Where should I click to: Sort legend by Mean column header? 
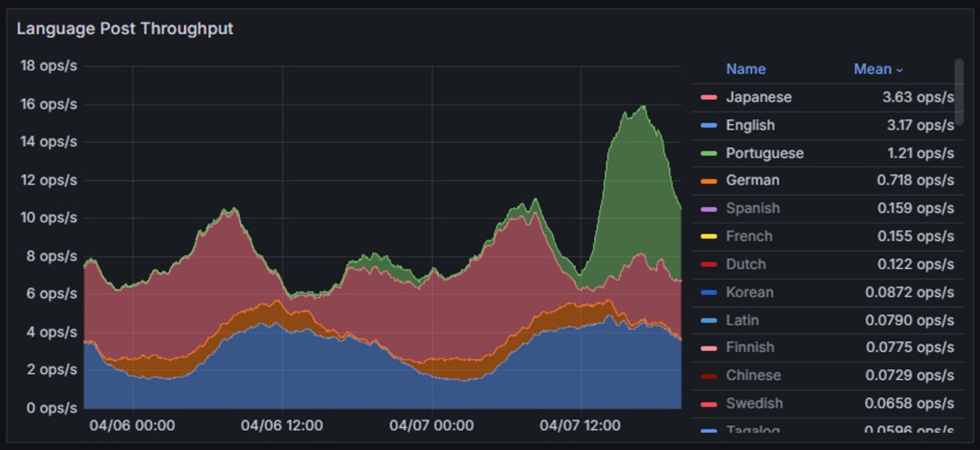click(x=872, y=69)
